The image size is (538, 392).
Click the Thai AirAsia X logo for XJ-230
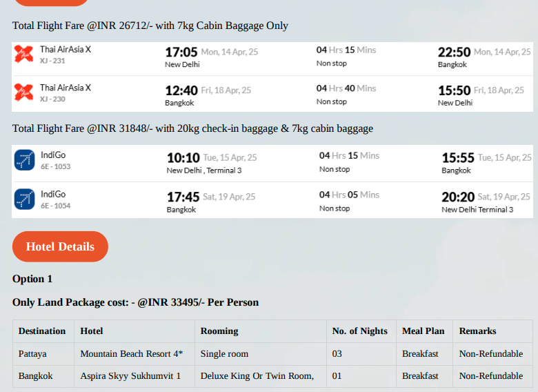point(24,92)
